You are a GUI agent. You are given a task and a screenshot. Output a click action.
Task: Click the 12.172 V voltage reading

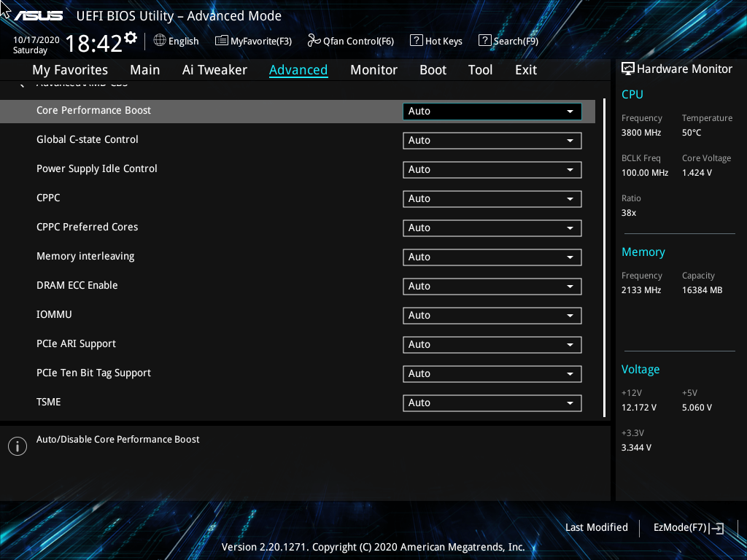click(639, 408)
